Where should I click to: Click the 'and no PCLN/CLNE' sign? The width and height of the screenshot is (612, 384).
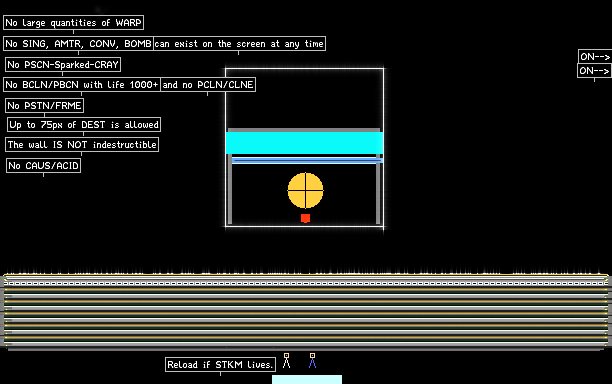pyautogui.click(x=208, y=85)
